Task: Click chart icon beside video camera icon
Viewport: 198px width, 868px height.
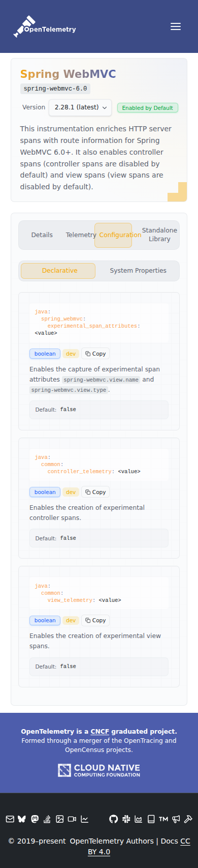Action: tap(85, 819)
